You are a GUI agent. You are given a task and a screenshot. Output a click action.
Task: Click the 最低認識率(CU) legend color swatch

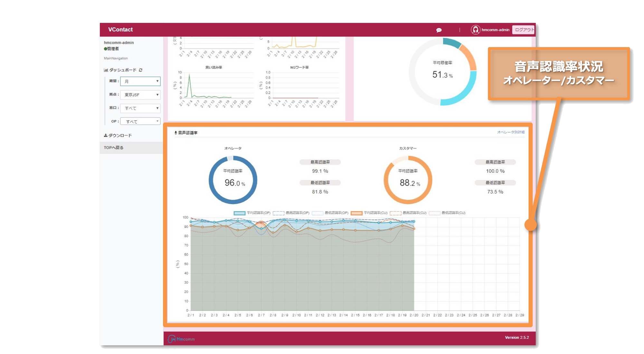tap(434, 213)
